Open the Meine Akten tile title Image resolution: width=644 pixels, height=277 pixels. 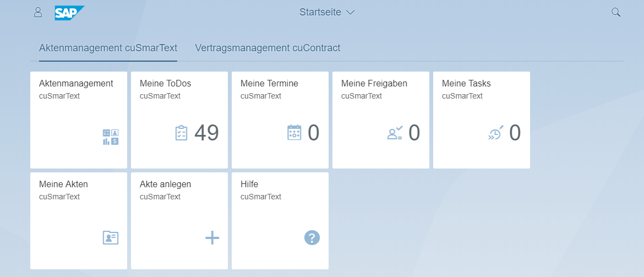point(63,184)
